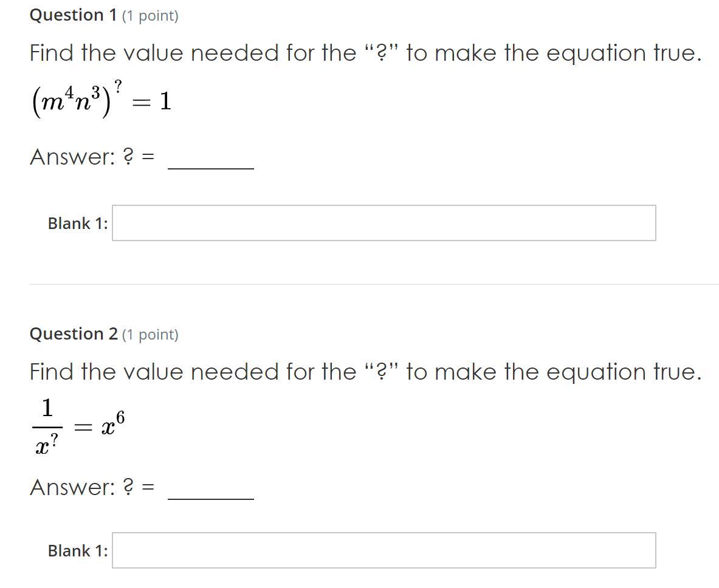Click the (1 point) label beside Question 1

150,16
